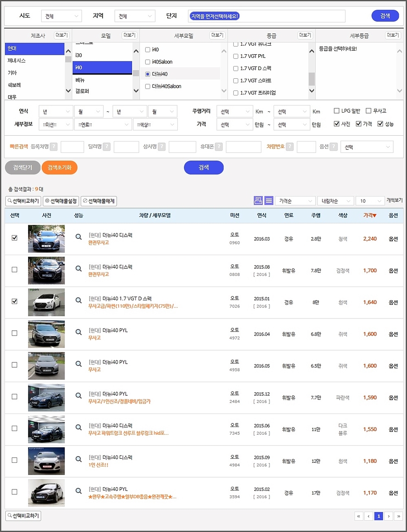407x532 pixels.
Task: Click the 검색닫기 button
Action: (23, 167)
